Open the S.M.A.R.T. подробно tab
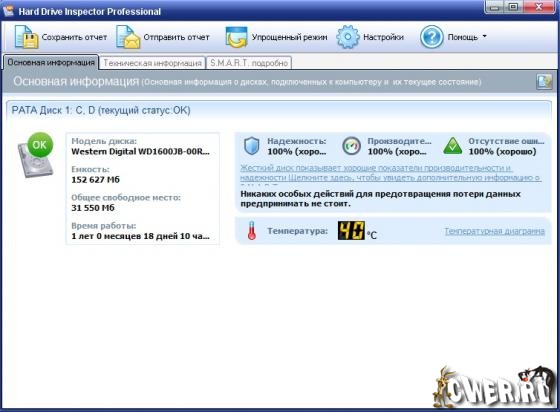Viewport: 560px width, 412px height. (249, 63)
